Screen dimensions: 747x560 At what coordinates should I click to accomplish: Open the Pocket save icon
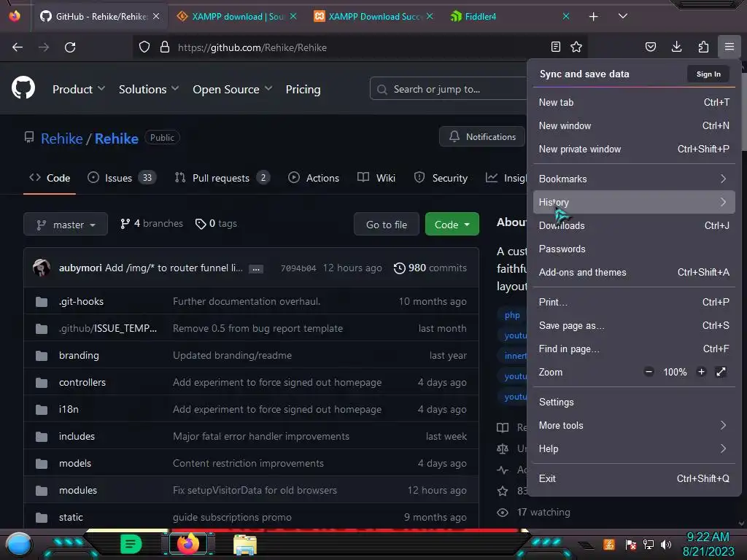point(651,47)
